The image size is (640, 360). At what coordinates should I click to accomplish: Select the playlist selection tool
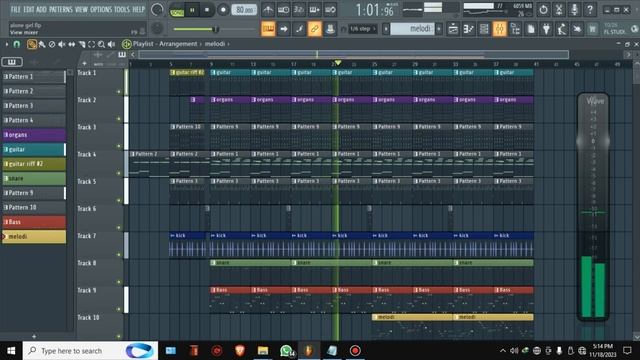click(x=91, y=44)
